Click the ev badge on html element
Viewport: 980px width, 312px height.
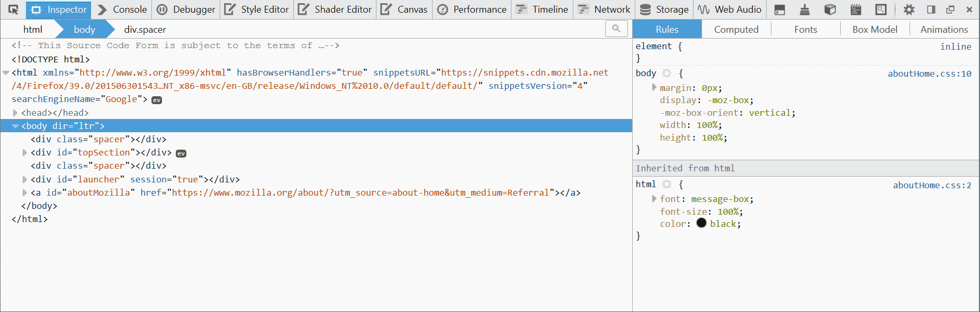(157, 100)
